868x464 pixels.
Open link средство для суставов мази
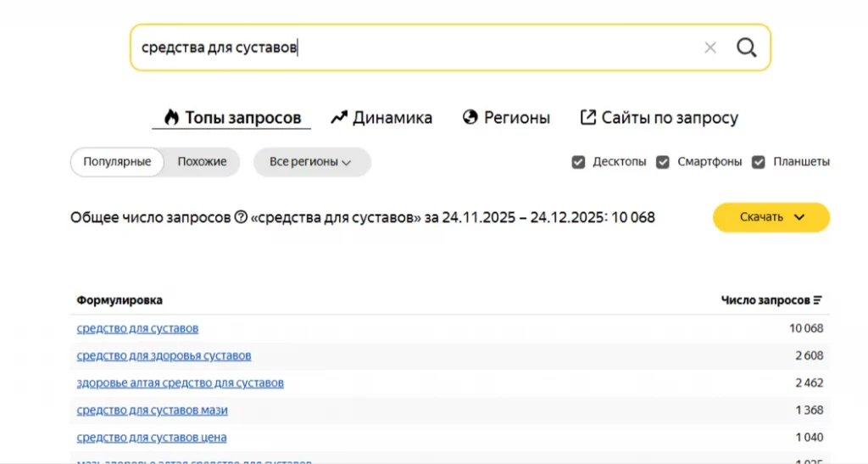pos(153,411)
